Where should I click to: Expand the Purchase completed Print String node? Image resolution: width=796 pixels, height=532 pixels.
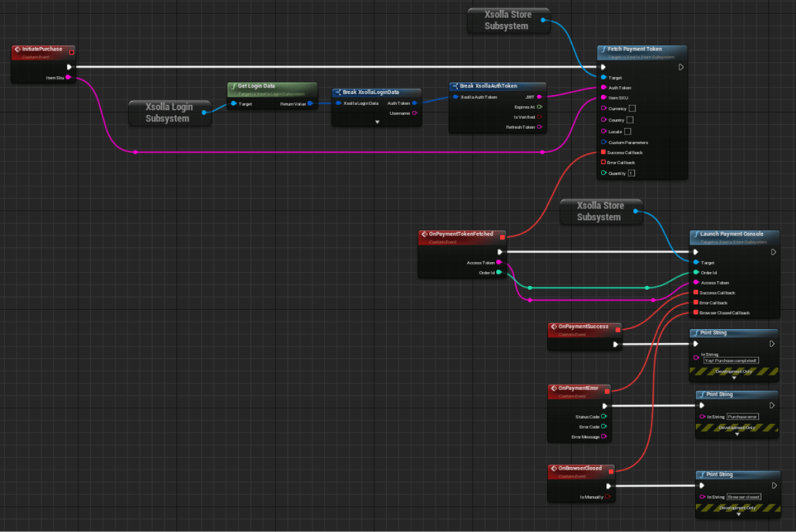coord(734,377)
